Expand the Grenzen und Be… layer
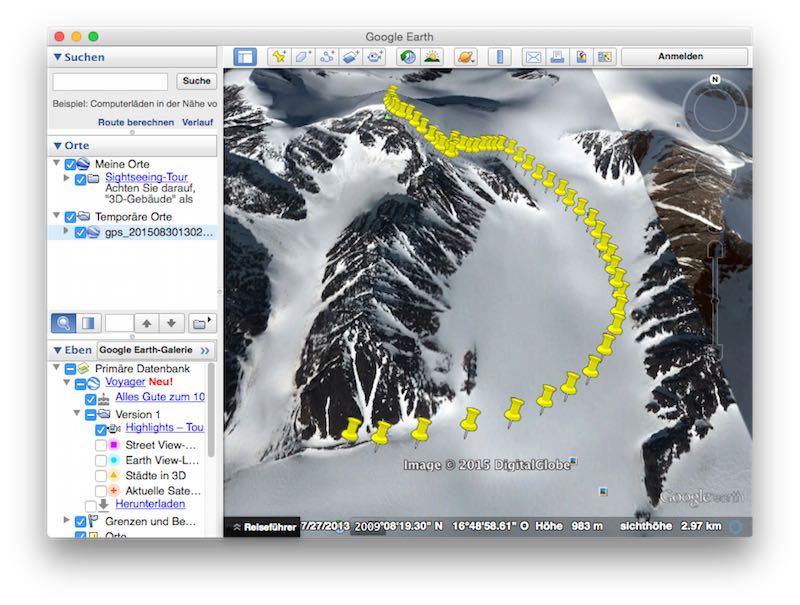Image resolution: width=800 pixels, height=605 pixels. click(66, 520)
